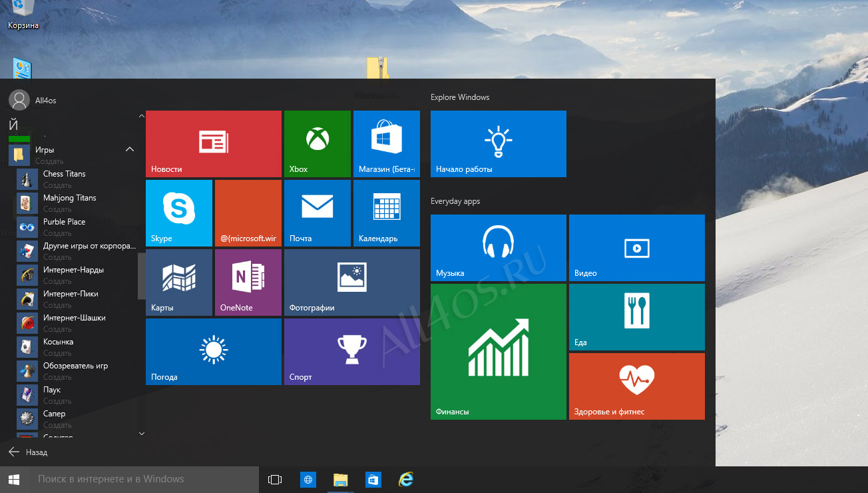Screen dimensions: 868x493
Task: Go back with the Назад button
Action: tap(28, 452)
